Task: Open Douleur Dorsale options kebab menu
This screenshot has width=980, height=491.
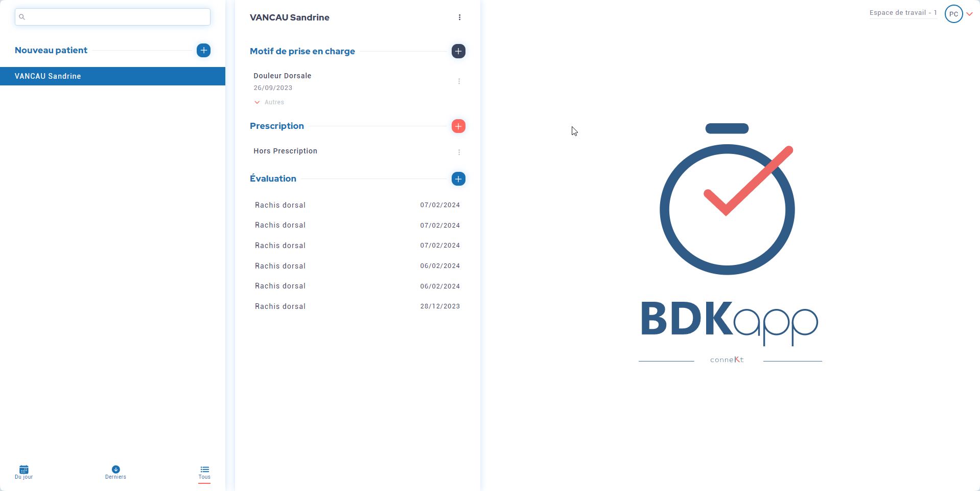Action: click(x=459, y=81)
